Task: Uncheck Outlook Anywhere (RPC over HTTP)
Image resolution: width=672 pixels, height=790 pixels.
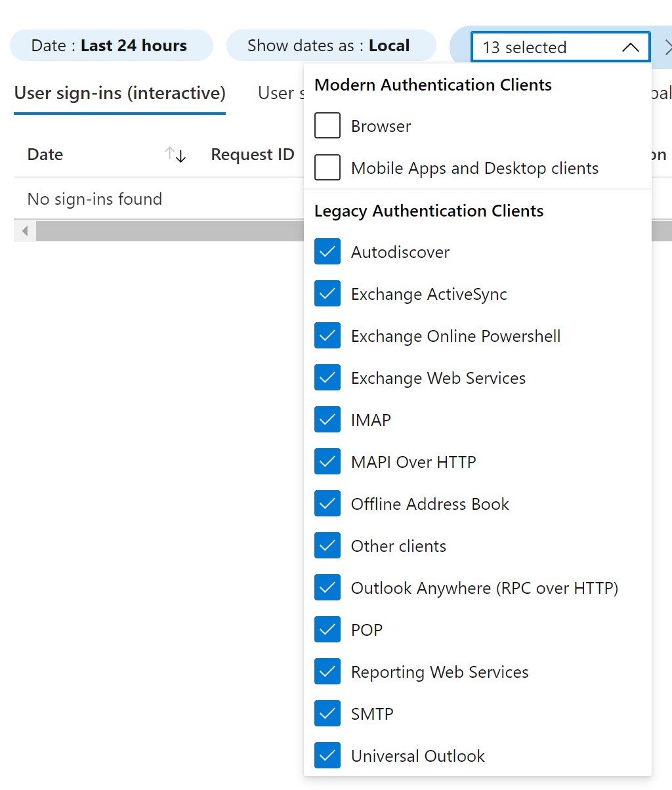Action: [327, 587]
